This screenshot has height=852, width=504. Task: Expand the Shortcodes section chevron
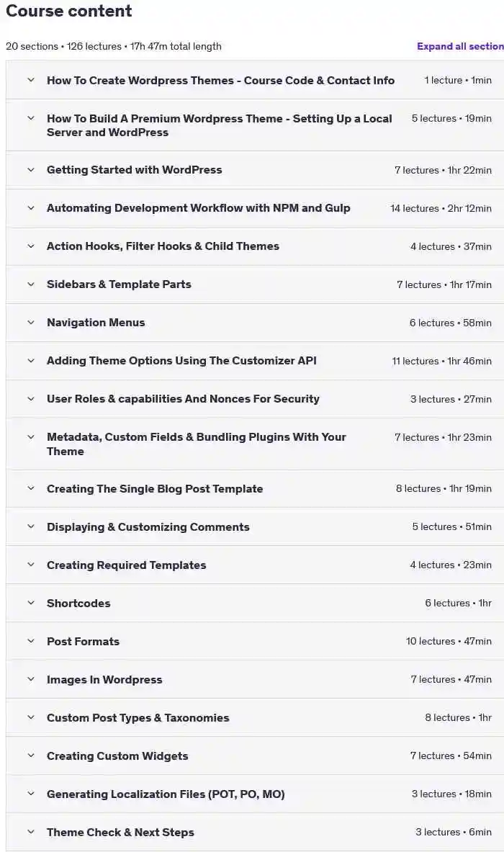31,603
